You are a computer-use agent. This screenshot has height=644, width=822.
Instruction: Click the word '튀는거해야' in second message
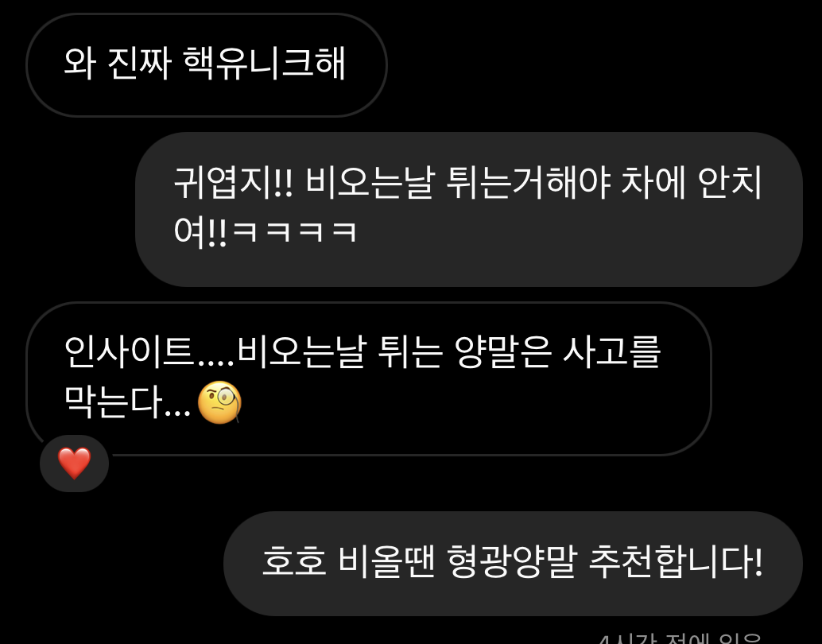tap(528, 182)
